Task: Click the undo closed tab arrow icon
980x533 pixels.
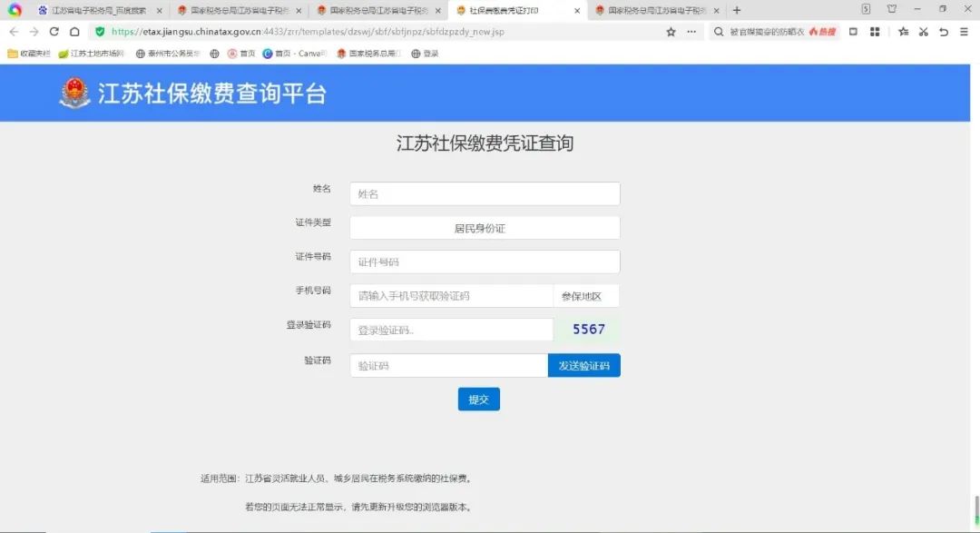Action: pyautogui.click(x=944, y=31)
